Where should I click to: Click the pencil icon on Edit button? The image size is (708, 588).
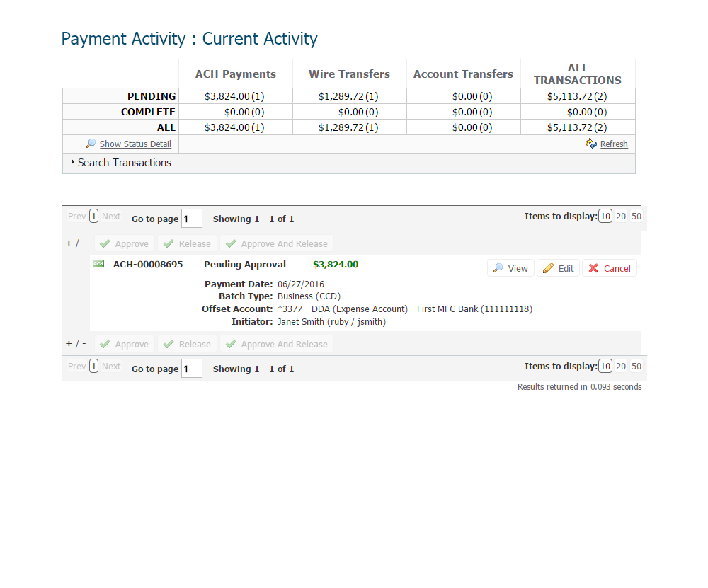point(548,268)
